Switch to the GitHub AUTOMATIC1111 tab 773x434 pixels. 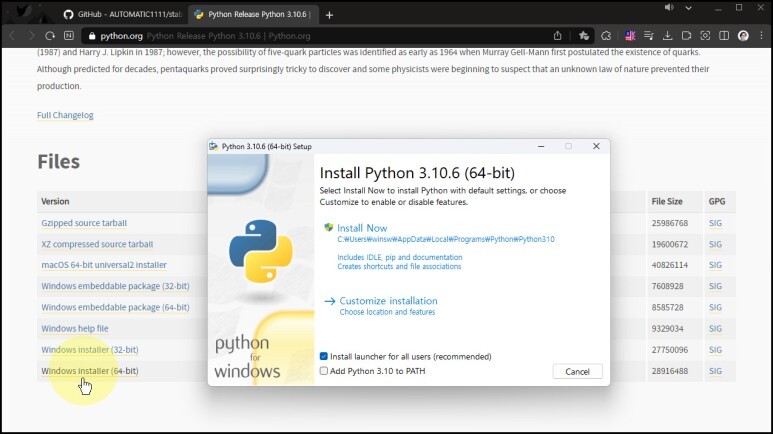coord(122,14)
